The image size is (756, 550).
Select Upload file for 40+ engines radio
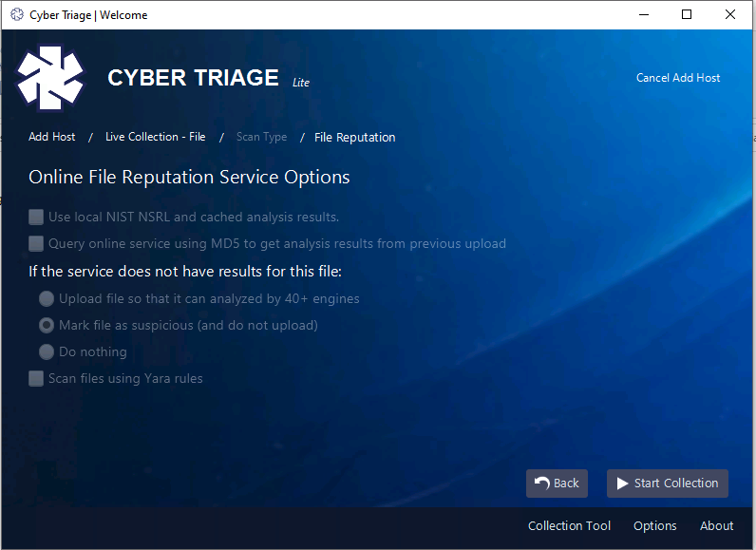(47, 299)
